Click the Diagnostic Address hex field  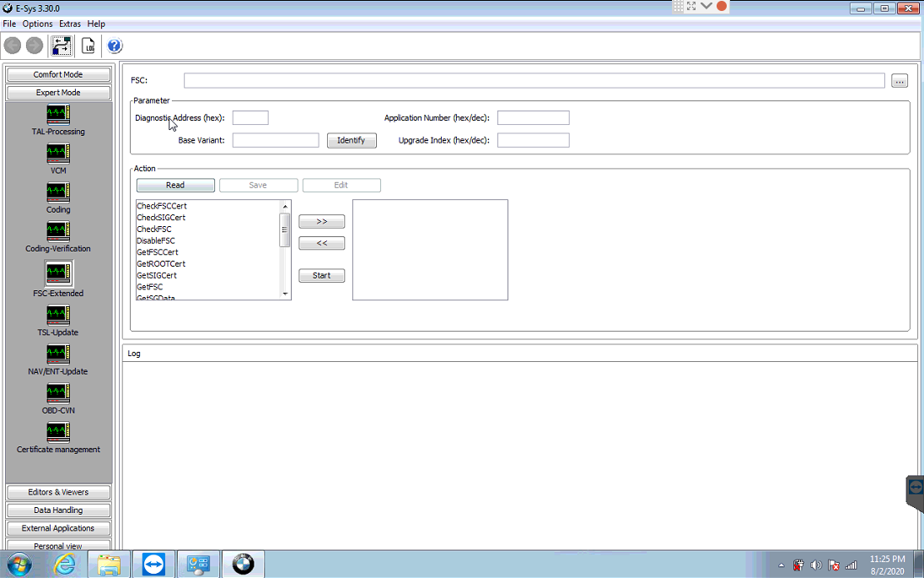click(x=250, y=117)
